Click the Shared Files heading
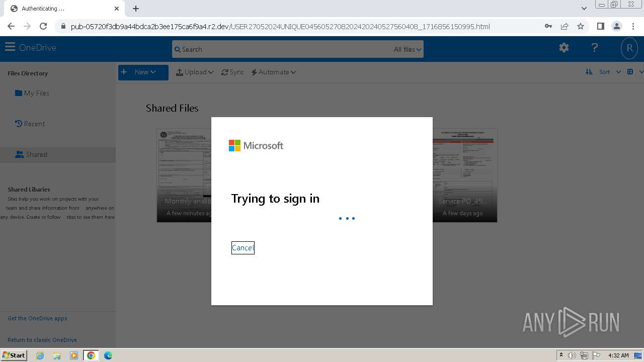Viewport: 644px width, 362px height. pyautogui.click(x=172, y=108)
